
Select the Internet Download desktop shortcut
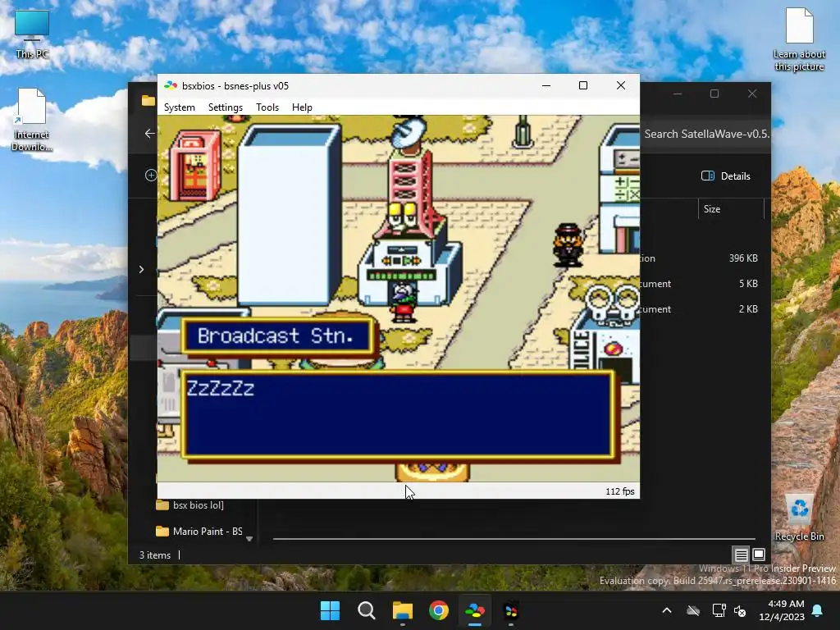point(32,120)
